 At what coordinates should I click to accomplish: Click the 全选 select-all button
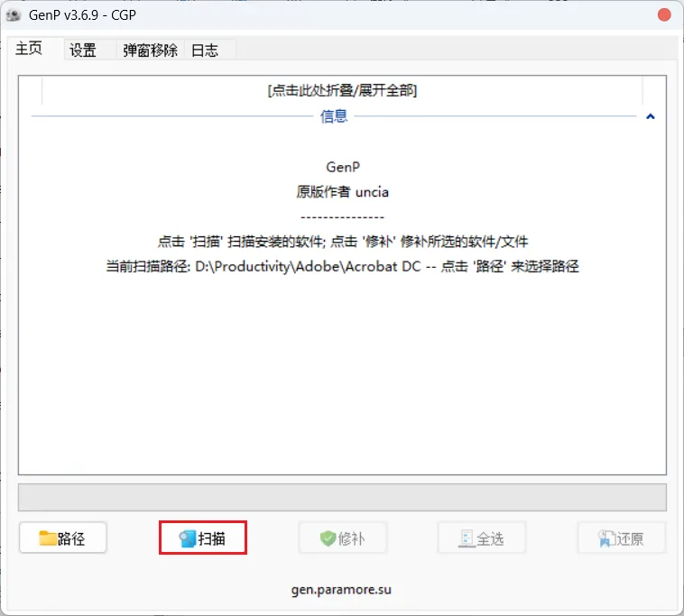pos(482,538)
